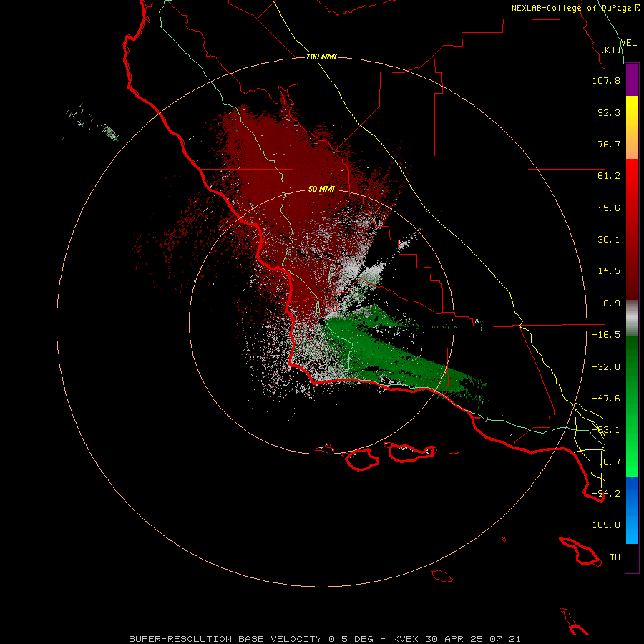
Task: Click the 50 NMI range ring label
Action: (321, 190)
